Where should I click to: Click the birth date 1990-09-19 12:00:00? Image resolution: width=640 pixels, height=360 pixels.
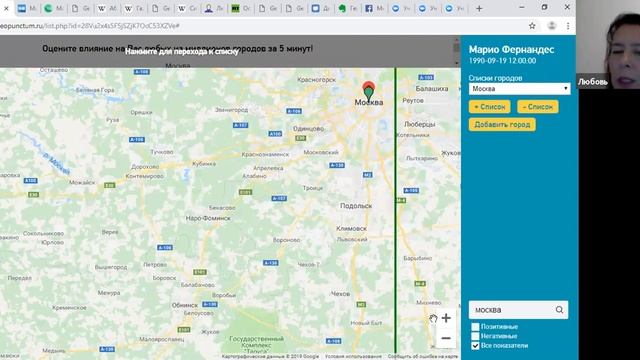coord(502,61)
